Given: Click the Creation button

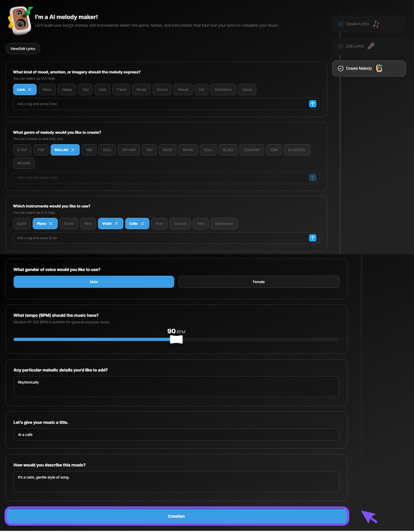Looking at the screenshot, I should 176,516.
